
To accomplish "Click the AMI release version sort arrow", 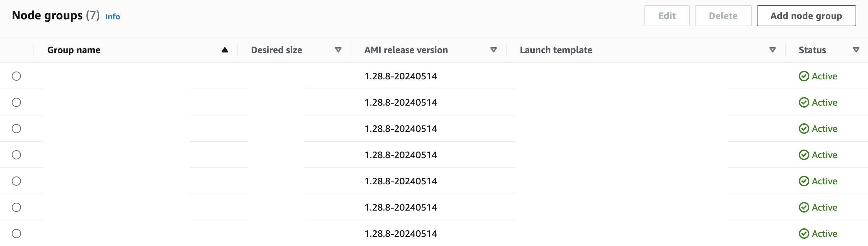I will coord(493,50).
